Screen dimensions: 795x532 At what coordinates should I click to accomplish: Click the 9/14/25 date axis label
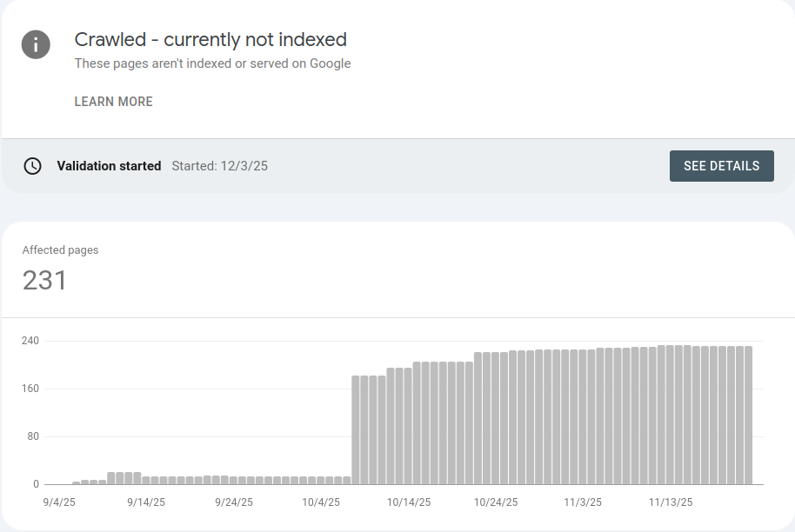[x=146, y=502]
